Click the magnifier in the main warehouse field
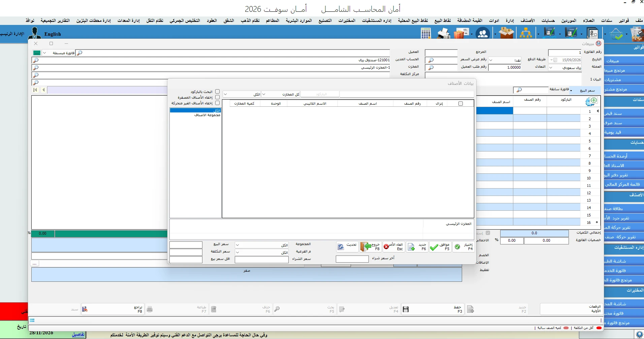This screenshot has width=644, height=339. pos(36,68)
